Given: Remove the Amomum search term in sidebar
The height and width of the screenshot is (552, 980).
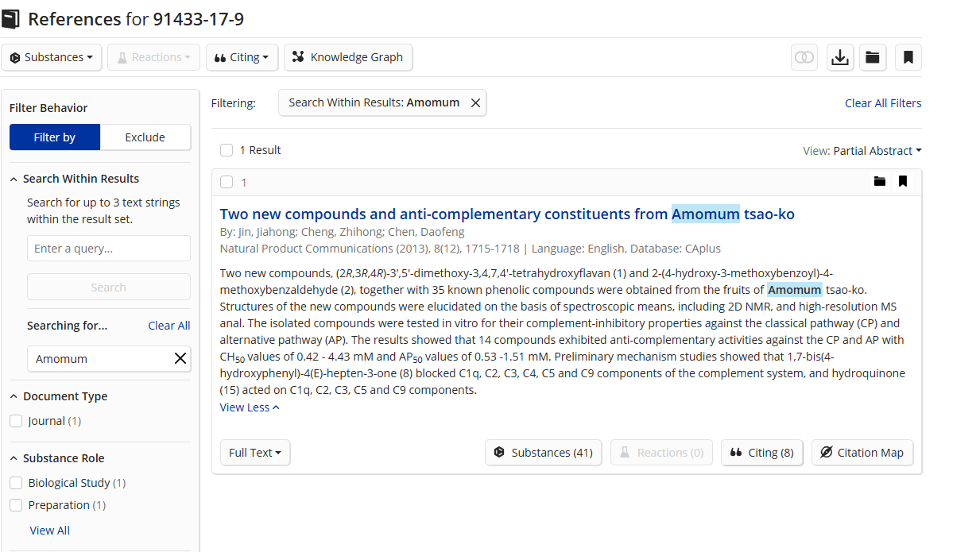Looking at the screenshot, I should [180, 359].
